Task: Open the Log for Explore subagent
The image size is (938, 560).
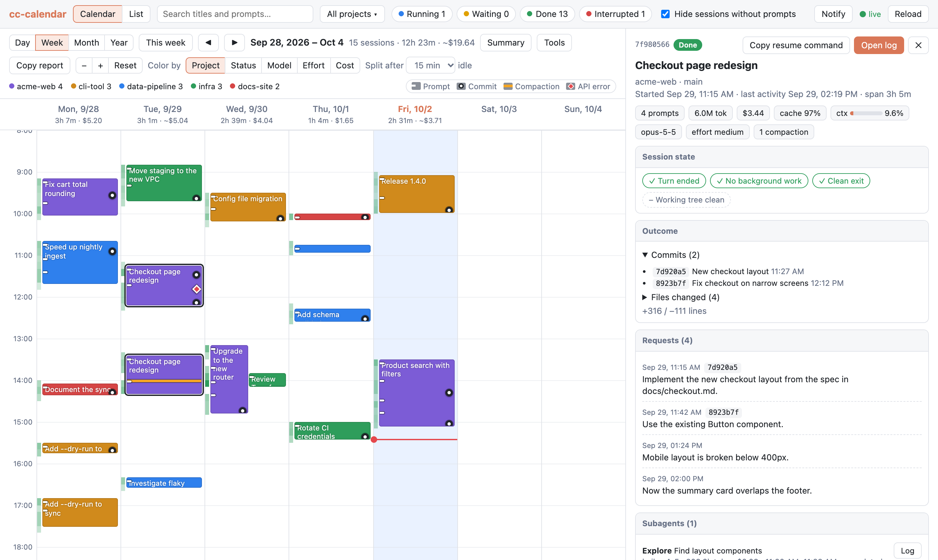Action: (x=907, y=551)
